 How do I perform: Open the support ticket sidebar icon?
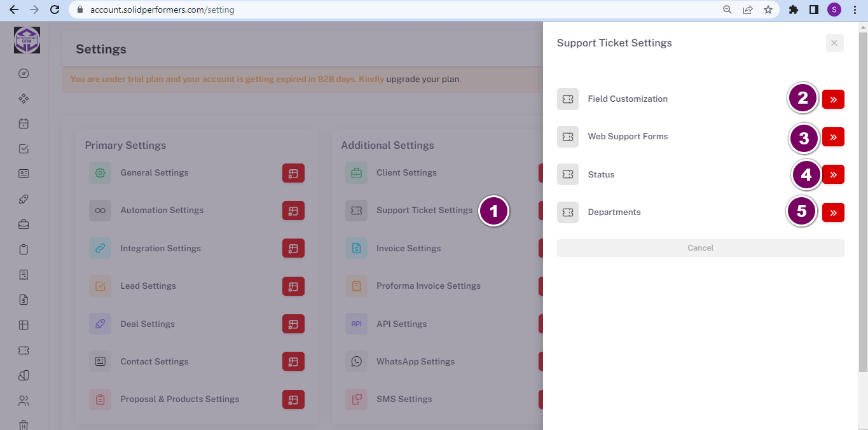pos(24,350)
